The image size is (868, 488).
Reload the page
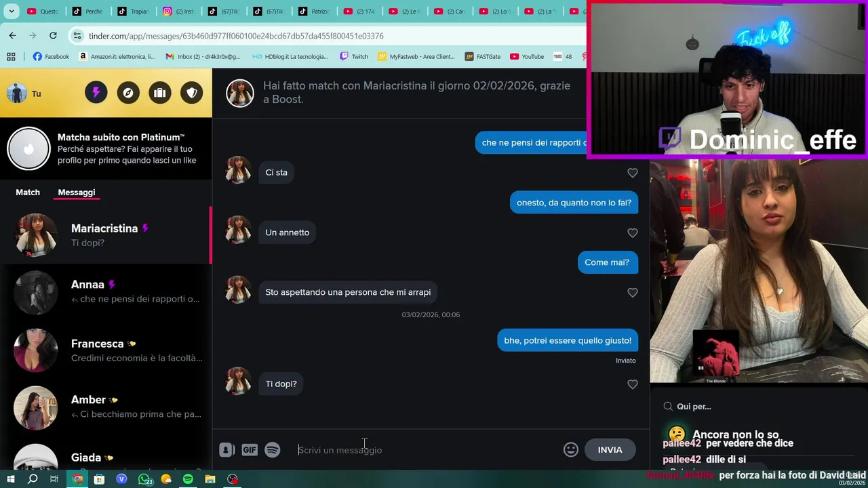click(x=53, y=35)
